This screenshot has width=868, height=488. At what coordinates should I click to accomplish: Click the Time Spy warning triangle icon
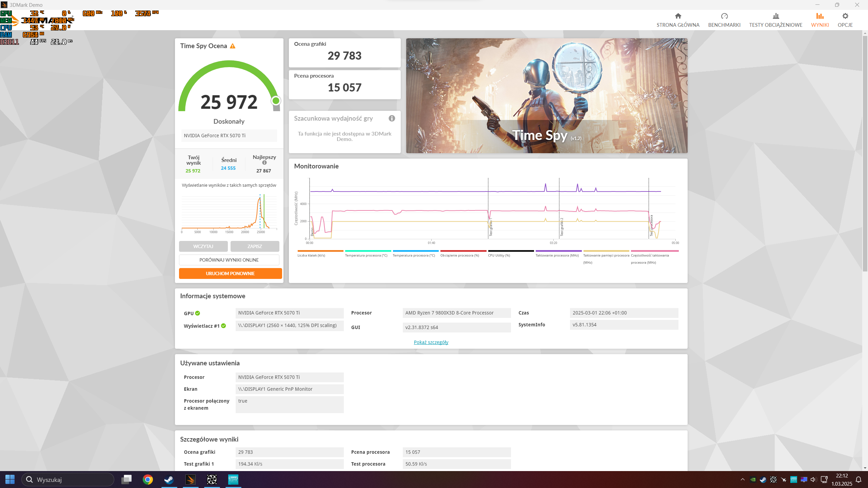[x=233, y=46]
